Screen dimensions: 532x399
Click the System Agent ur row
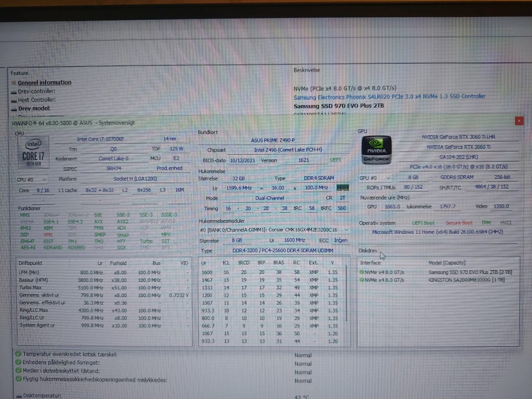104,325
